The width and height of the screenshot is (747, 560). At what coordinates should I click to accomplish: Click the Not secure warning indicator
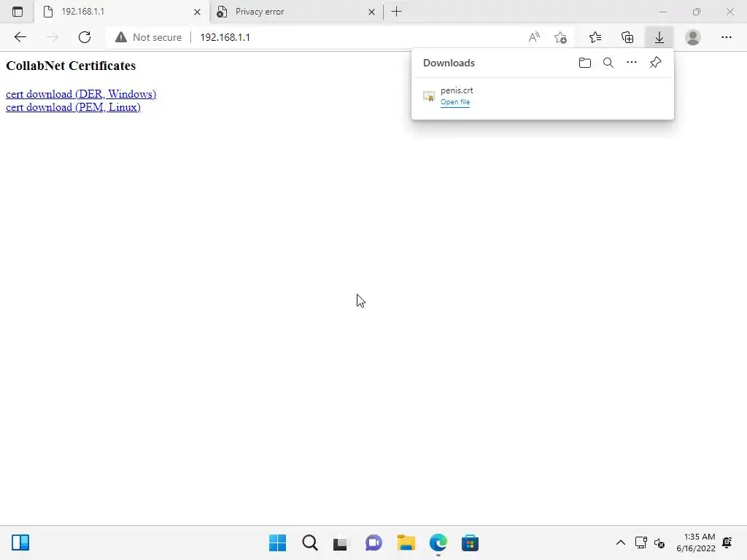(149, 37)
